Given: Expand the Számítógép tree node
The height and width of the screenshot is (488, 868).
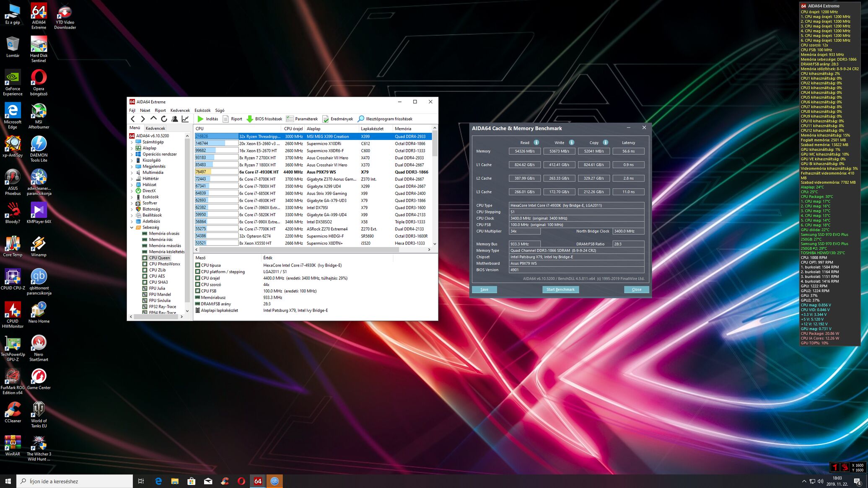Looking at the screenshot, I should tap(132, 142).
